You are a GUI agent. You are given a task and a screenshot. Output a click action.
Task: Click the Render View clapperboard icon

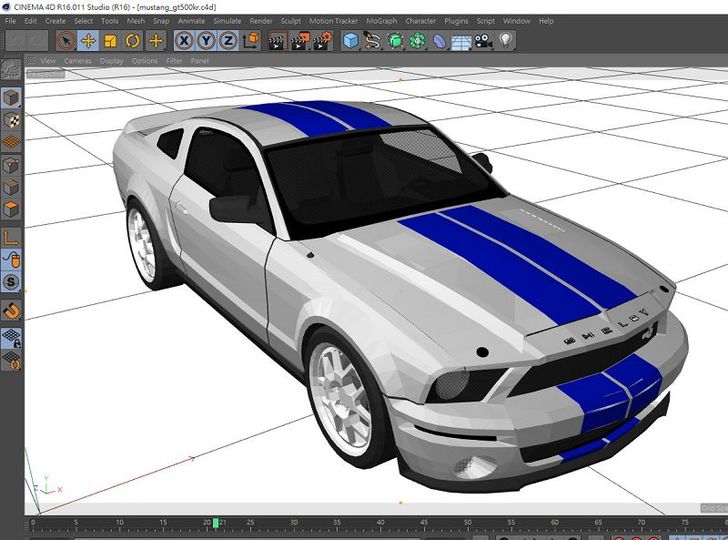(x=276, y=41)
